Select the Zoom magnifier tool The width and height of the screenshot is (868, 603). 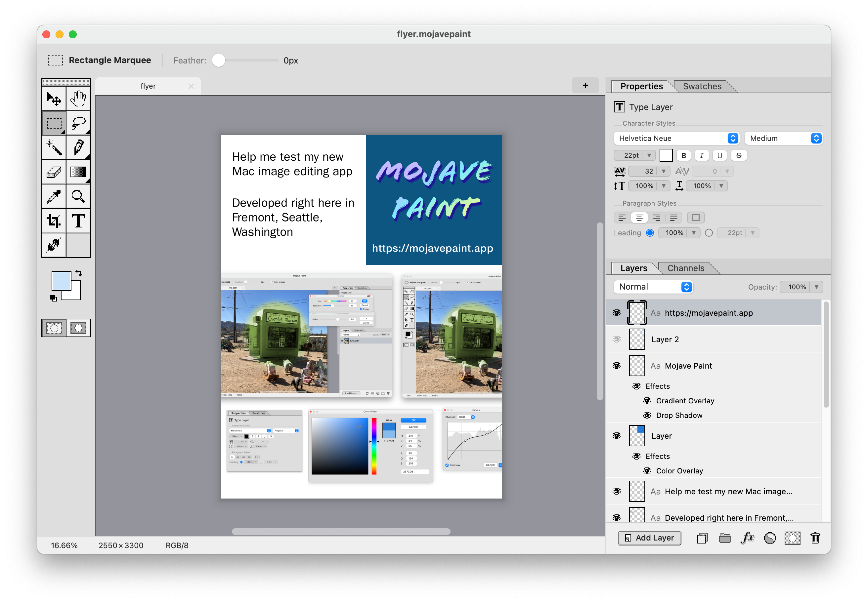coord(78,196)
